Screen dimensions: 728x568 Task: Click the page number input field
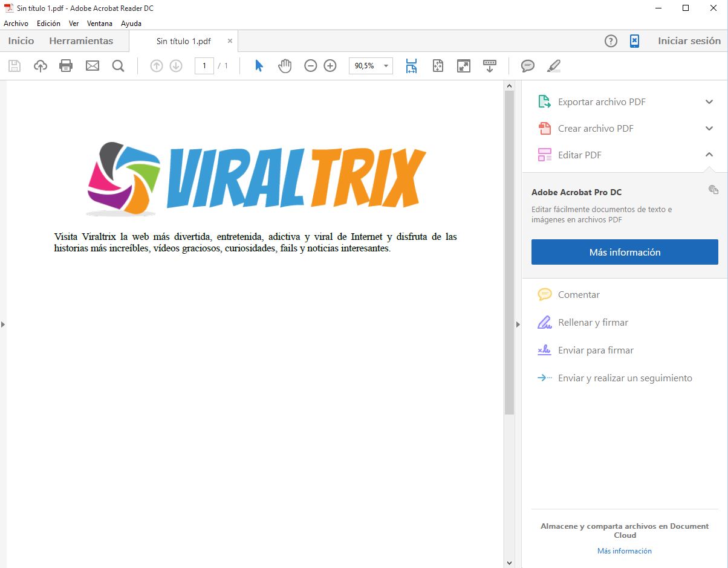(x=204, y=66)
